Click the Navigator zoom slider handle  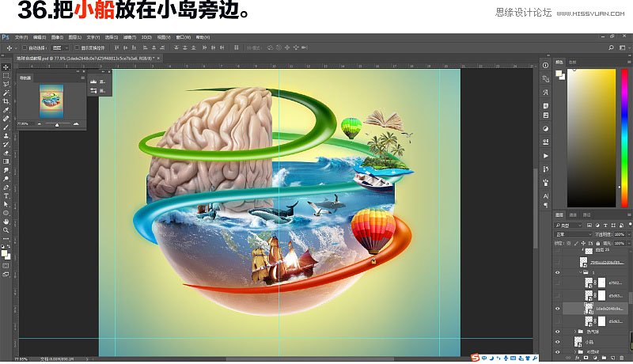click(57, 125)
